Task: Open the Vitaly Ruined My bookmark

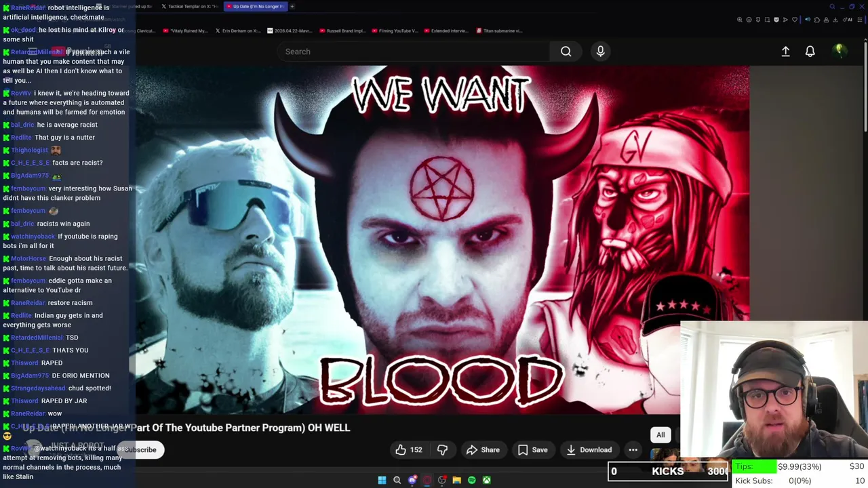Action: pyautogui.click(x=186, y=30)
